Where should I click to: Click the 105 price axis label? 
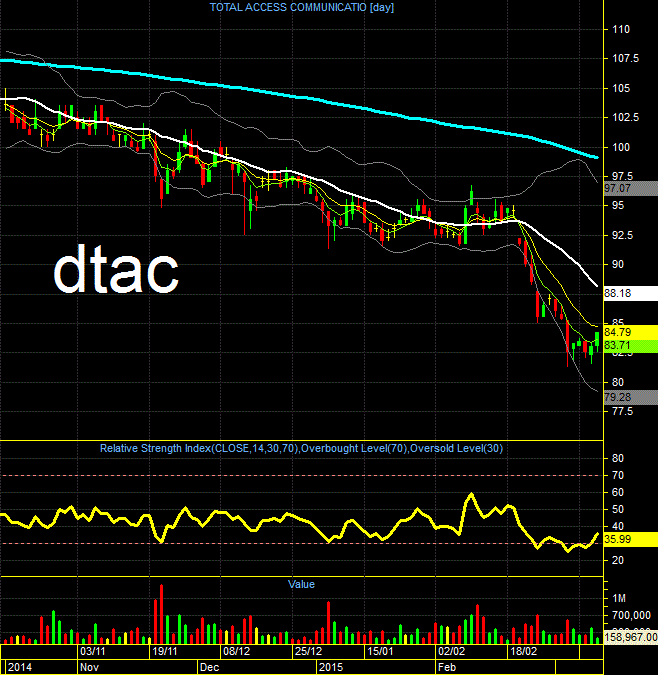pyautogui.click(x=621, y=89)
